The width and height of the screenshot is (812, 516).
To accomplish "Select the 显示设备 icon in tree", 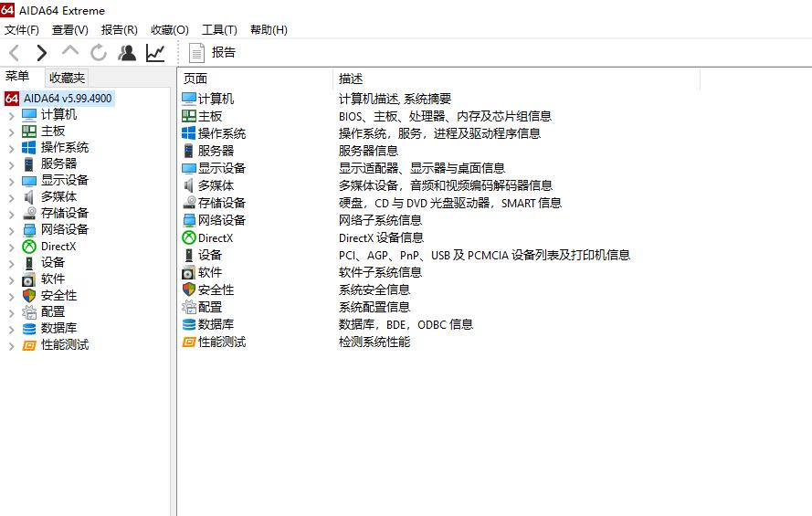I will click(x=29, y=181).
